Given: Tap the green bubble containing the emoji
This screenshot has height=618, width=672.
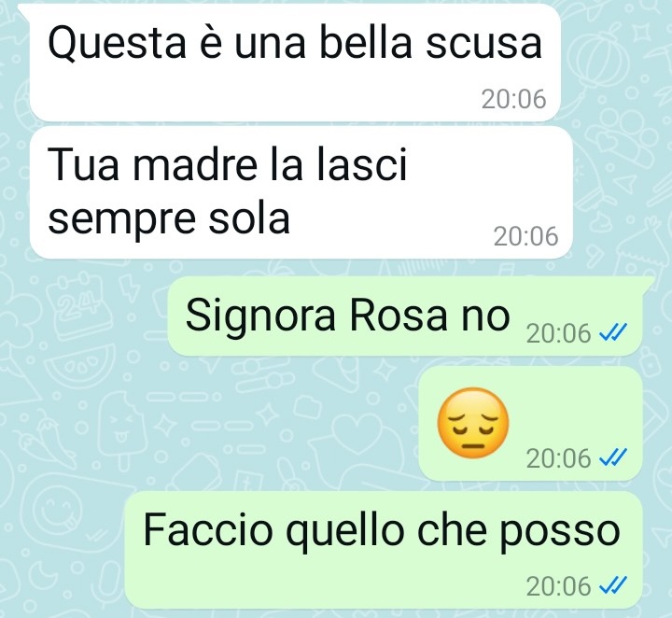Looking at the screenshot, I should point(530,423).
